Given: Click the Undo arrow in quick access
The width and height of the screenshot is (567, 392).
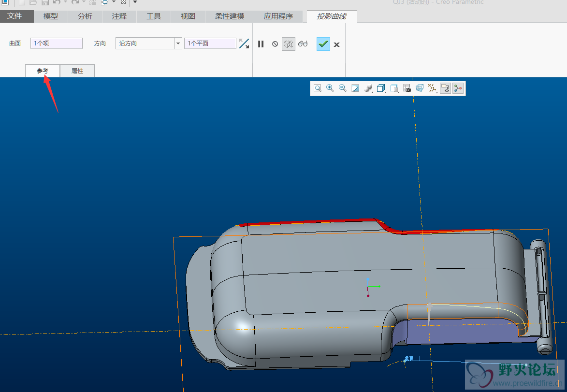Looking at the screenshot, I should (57, 2).
